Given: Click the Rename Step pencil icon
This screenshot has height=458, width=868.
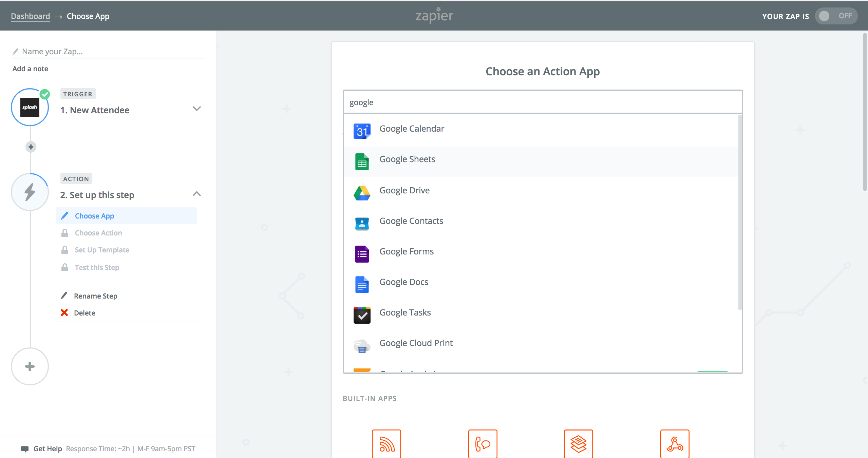Looking at the screenshot, I should 64,295.
